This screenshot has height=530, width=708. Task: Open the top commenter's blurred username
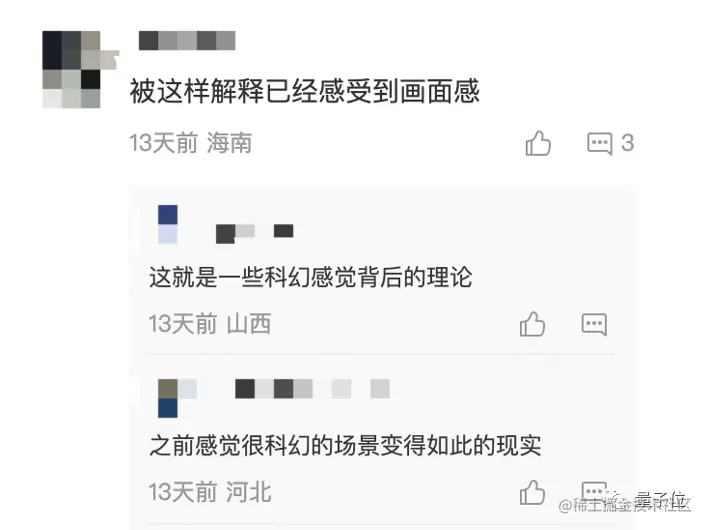187,41
